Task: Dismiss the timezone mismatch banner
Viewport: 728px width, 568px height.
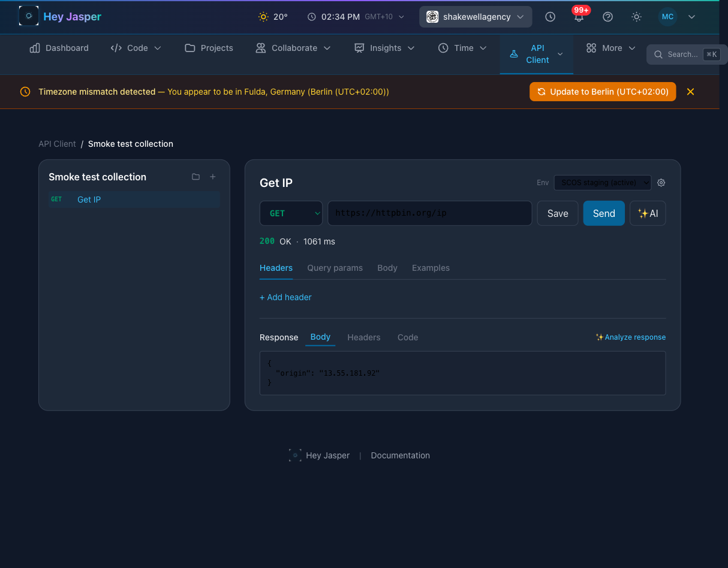Action: [x=690, y=92]
